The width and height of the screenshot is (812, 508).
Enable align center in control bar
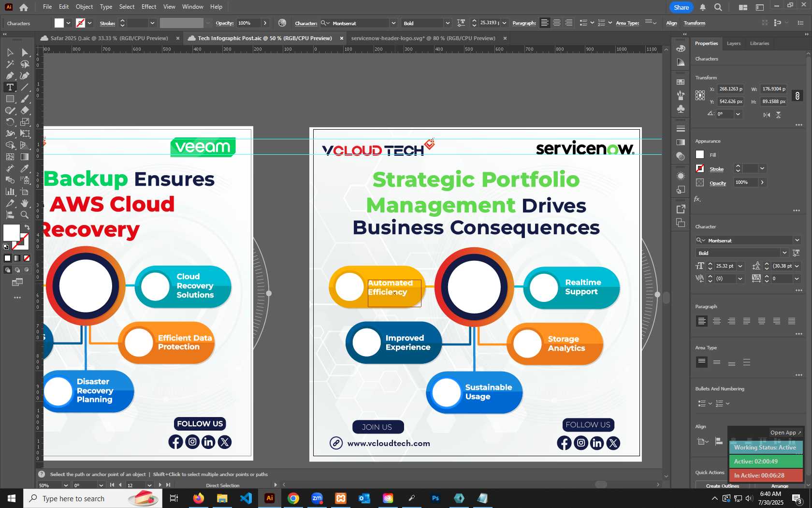point(557,23)
